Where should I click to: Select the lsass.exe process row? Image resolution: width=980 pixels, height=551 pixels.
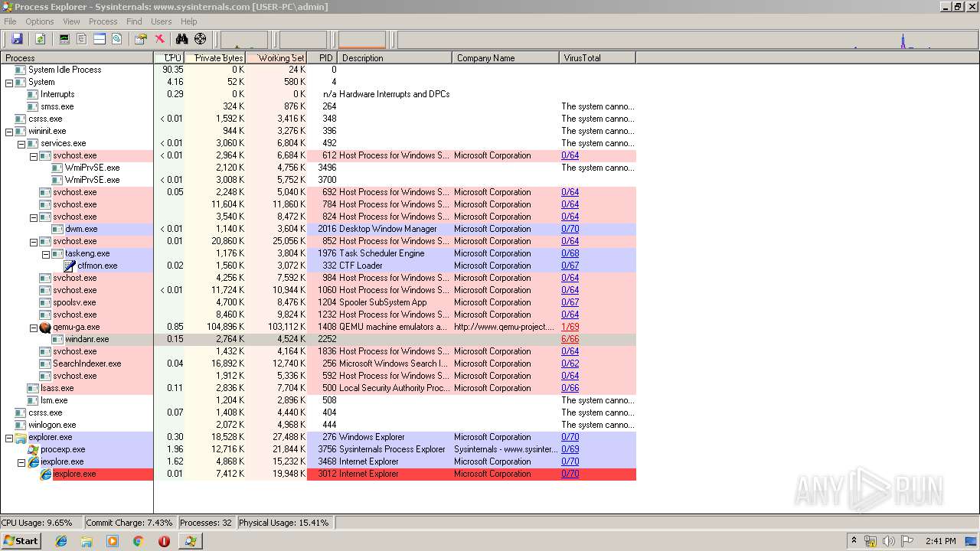(x=318, y=388)
